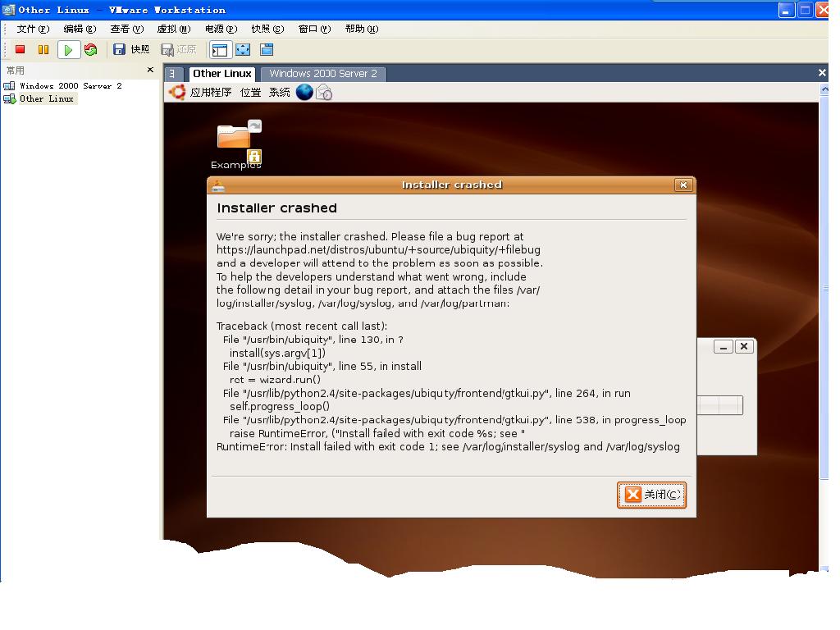Screen dimensions: 840x630
Task: Open the 编辑(E) menu
Action: click(80, 29)
